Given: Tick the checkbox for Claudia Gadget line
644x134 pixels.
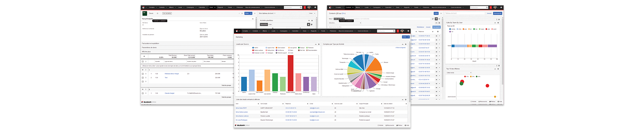Looking at the screenshot, I should click(x=143, y=93).
